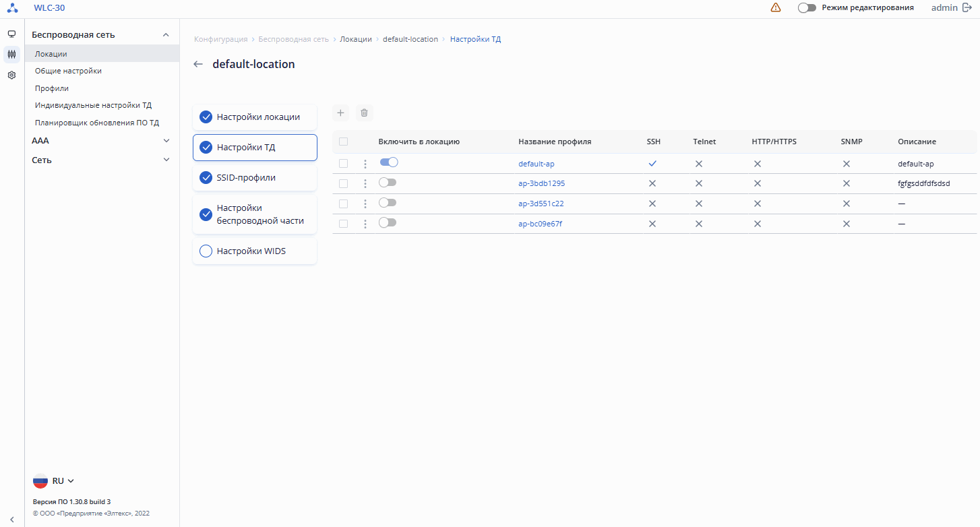
Task: Open the RU language dropdown
Action: pos(54,481)
